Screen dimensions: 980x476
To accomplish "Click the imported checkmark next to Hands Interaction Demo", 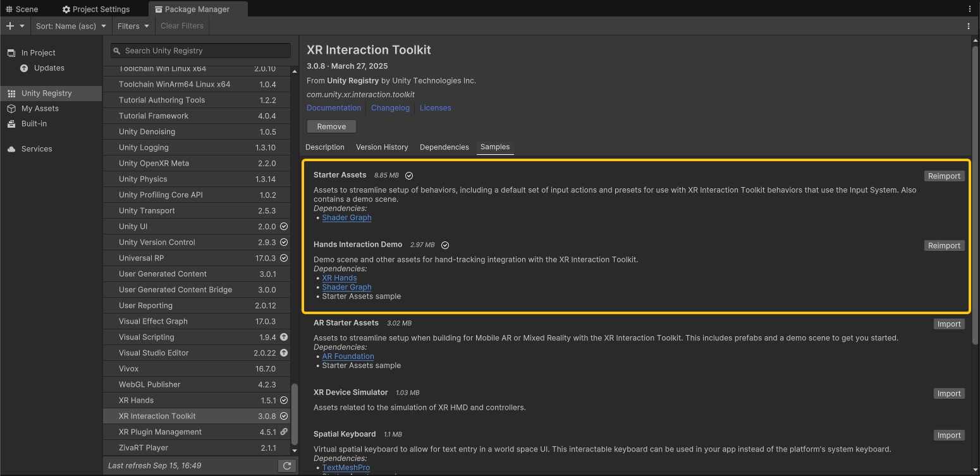I will click(445, 245).
